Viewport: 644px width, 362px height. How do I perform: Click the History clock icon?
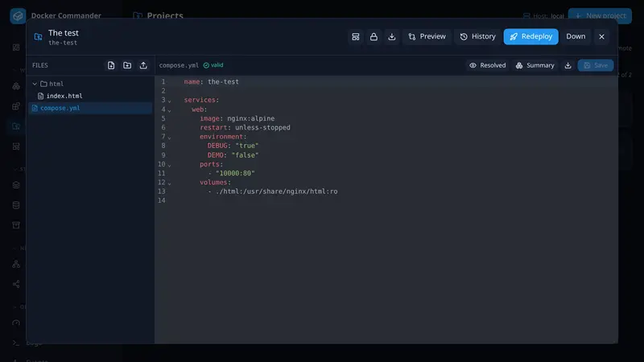(x=464, y=36)
